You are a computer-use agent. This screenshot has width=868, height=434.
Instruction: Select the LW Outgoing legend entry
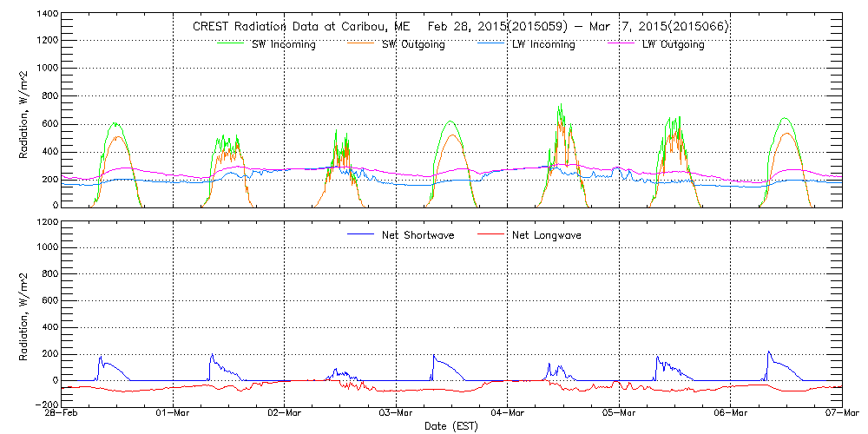point(673,44)
